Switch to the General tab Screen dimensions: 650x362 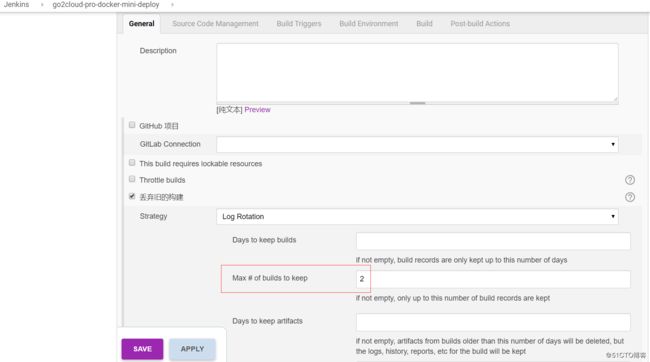[141, 24]
